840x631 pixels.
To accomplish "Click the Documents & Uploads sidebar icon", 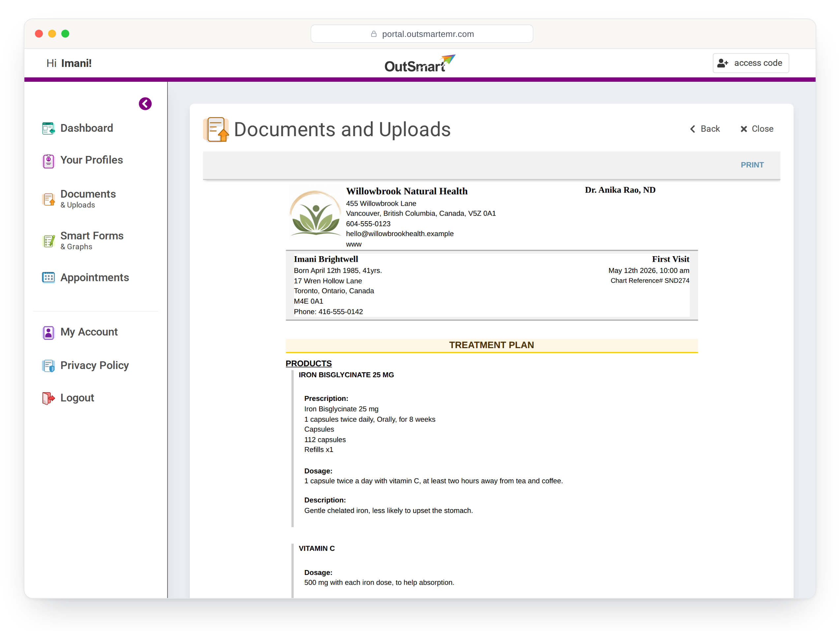I will tap(48, 199).
